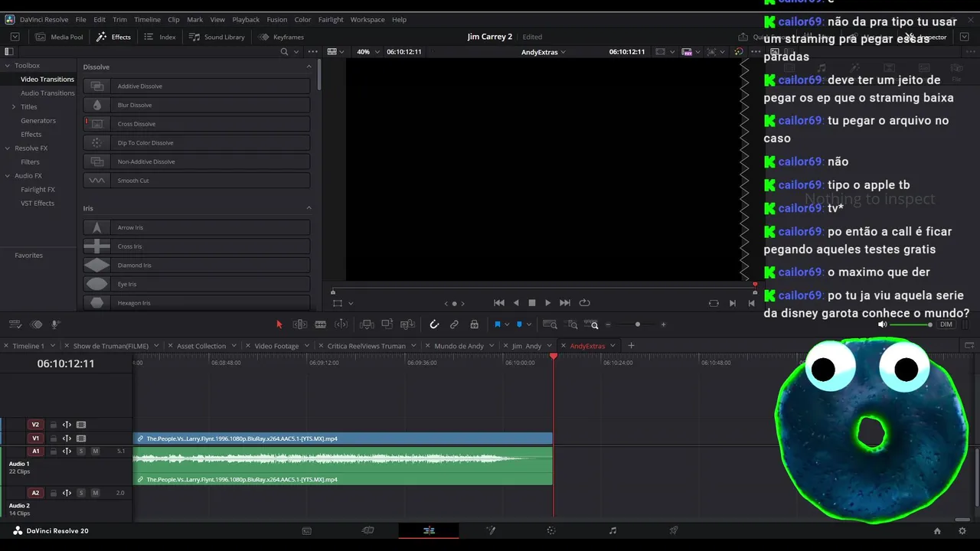980x551 pixels.
Task: Click the Insert Clip toolbar icon
Action: 367,324
